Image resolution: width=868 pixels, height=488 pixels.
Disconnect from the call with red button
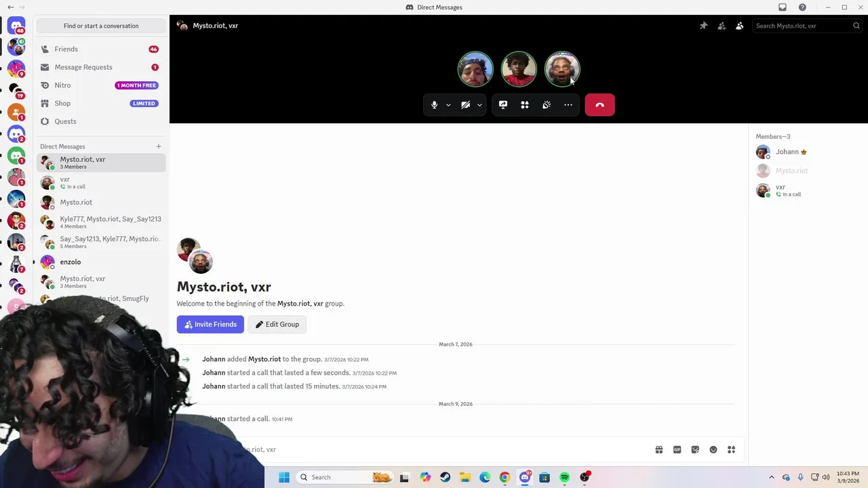(599, 105)
